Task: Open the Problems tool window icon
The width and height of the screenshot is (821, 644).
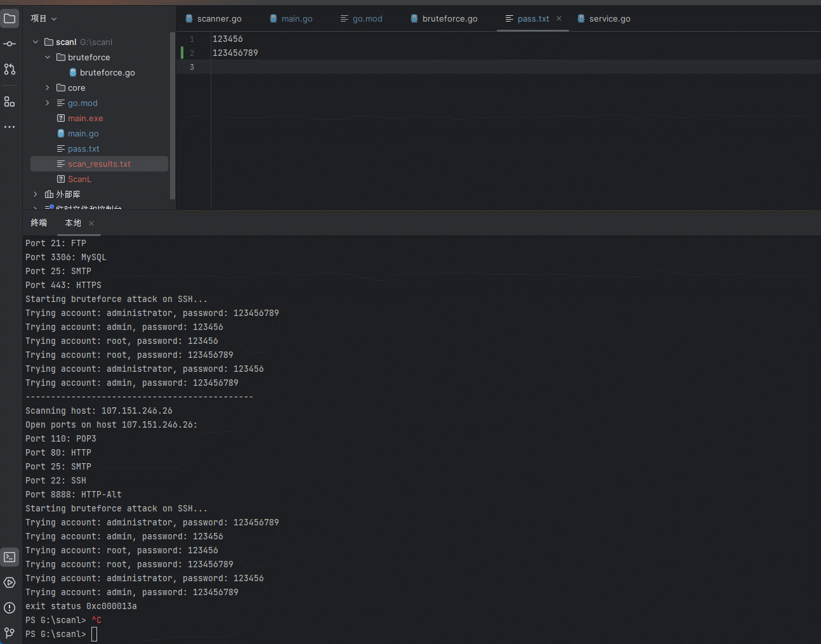Action: (10, 608)
